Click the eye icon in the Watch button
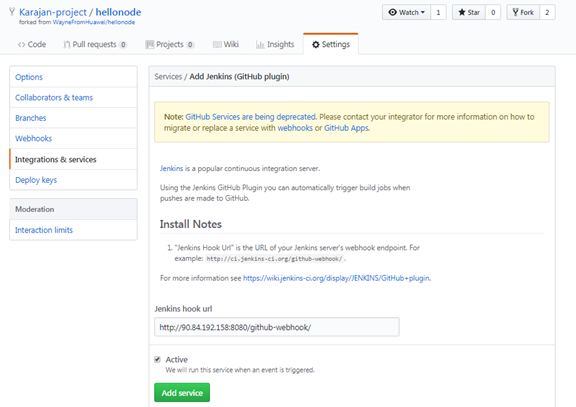The image size is (576, 407). click(392, 12)
